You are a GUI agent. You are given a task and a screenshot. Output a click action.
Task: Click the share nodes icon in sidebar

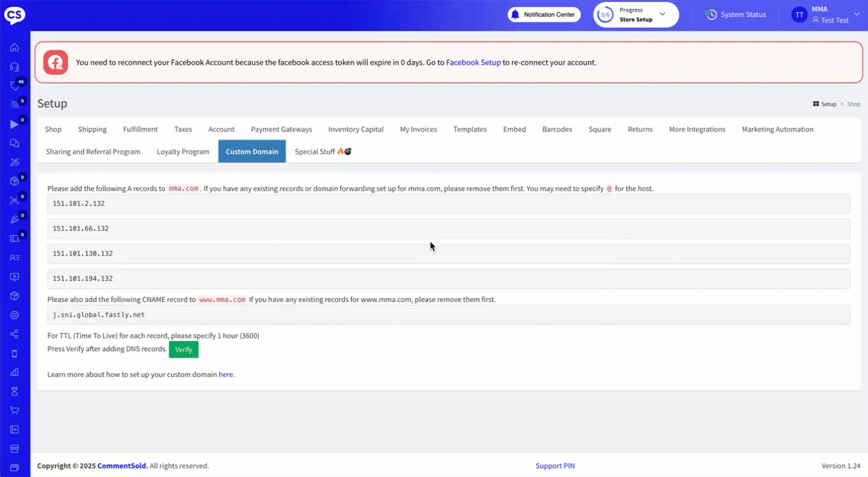click(14, 334)
